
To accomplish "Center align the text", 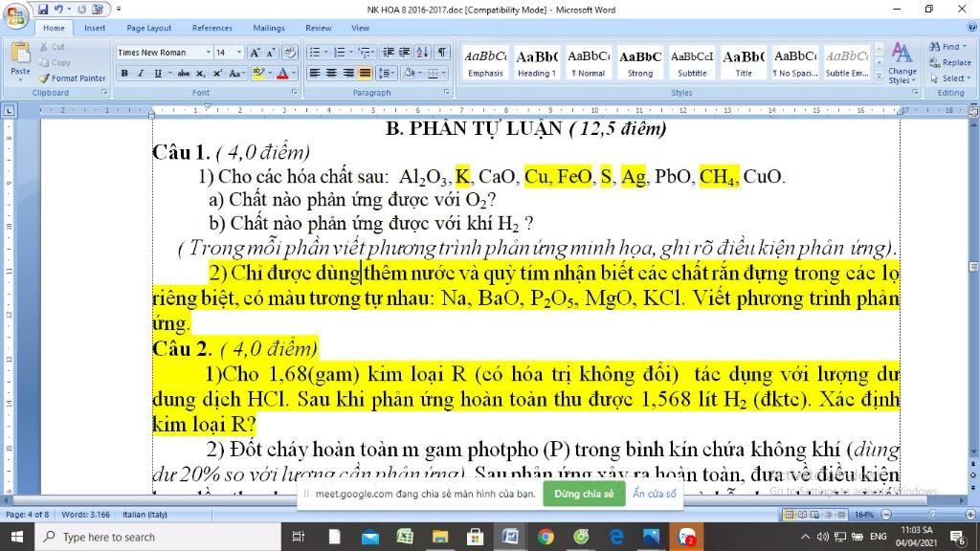I will coord(331,73).
